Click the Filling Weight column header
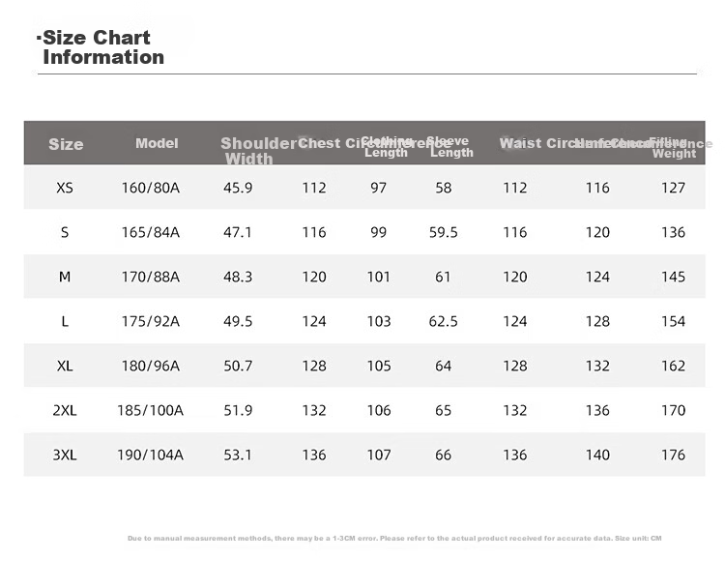The image size is (725, 588). coord(674,148)
